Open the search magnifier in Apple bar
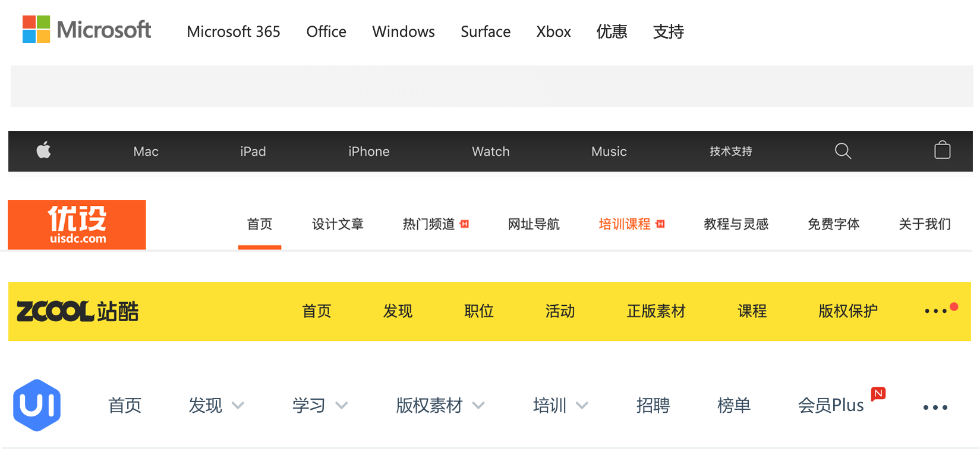 click(843, 151)
